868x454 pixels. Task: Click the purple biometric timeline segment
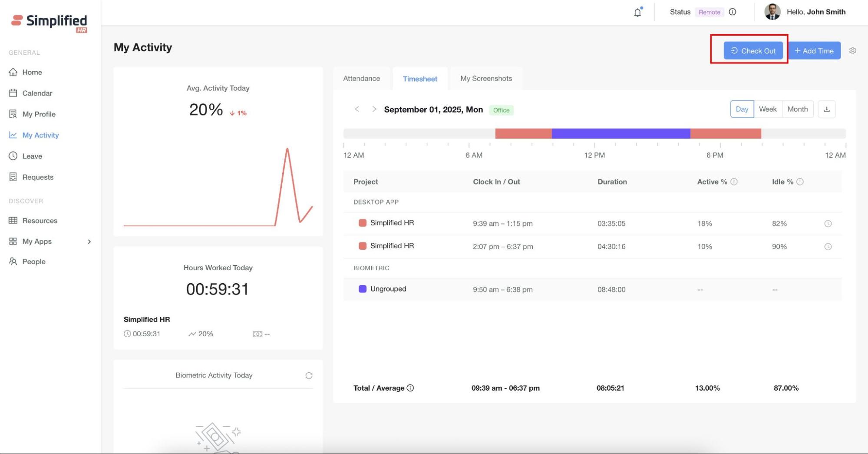[620, 133]
